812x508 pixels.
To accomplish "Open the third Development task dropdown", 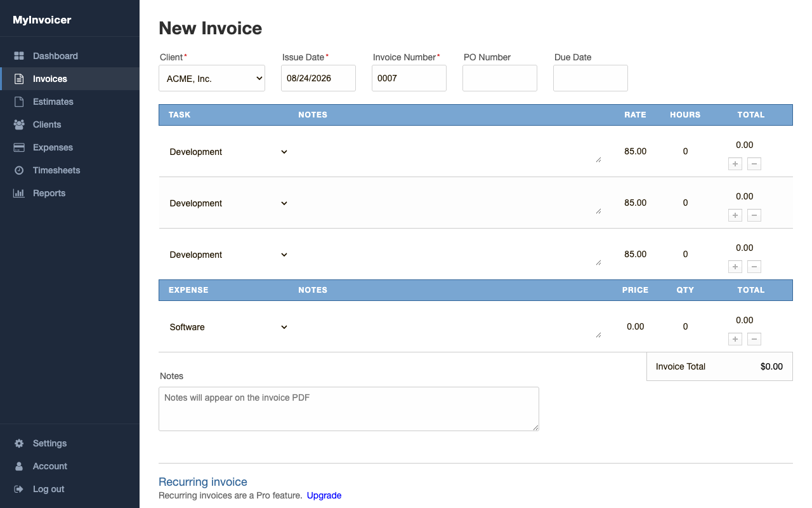I will pos(228,255).
